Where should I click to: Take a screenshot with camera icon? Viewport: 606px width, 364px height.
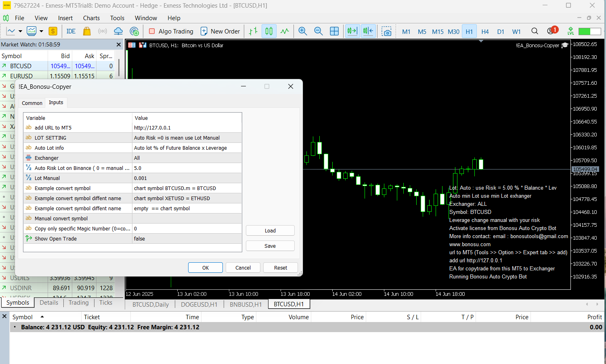(x=387, y=31)
